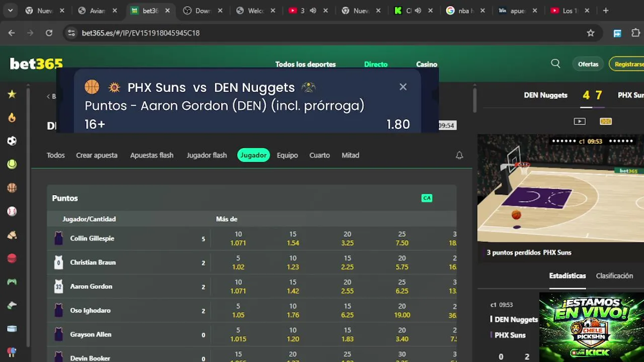Open the favorites star in sports sidebar
The width and height of the screenshot is (644, 362).
coord(12,94)
